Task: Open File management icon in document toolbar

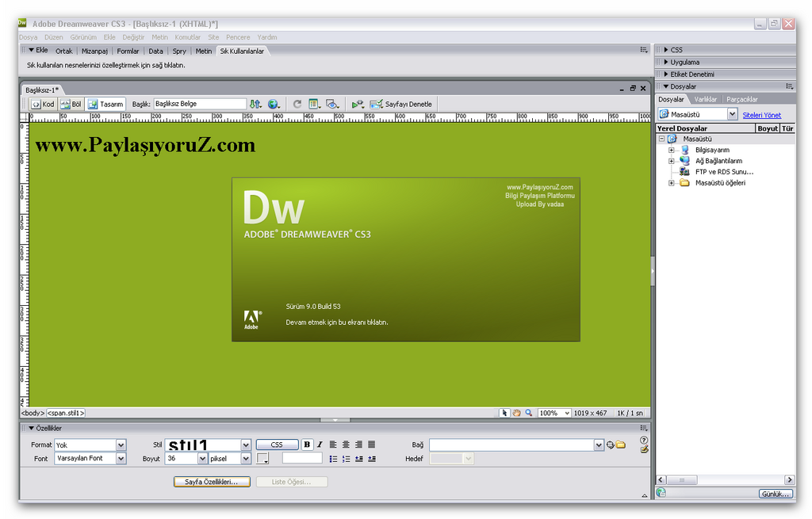Action: (255, 104)
